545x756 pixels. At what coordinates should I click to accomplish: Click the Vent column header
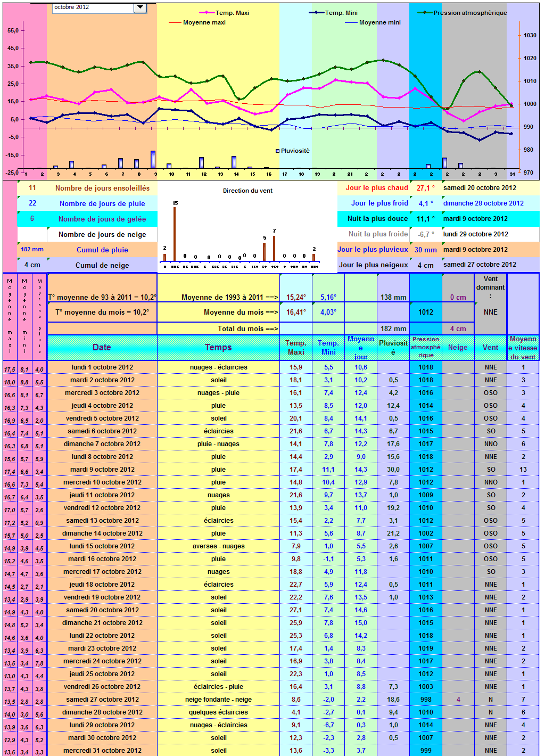click(x=491, y=348)
